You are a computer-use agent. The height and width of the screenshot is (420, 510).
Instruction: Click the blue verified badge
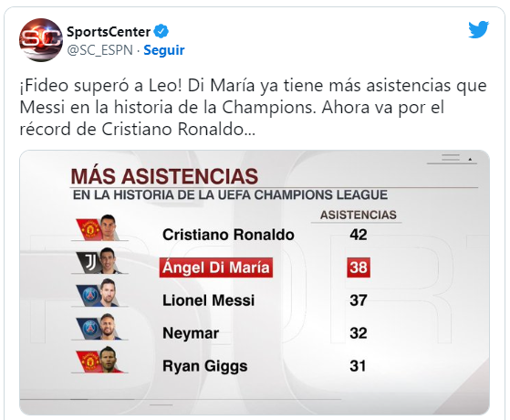pos(161,31)
